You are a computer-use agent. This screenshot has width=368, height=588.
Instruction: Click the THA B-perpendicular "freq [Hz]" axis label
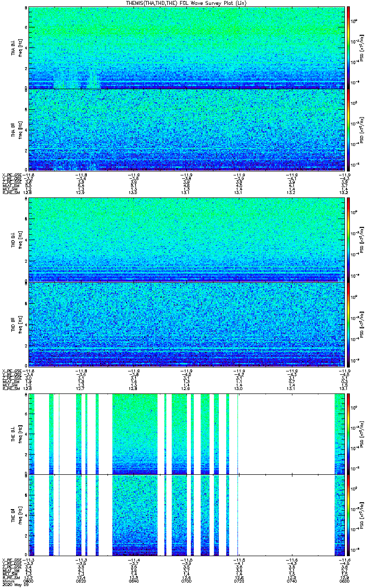(20, 48)
